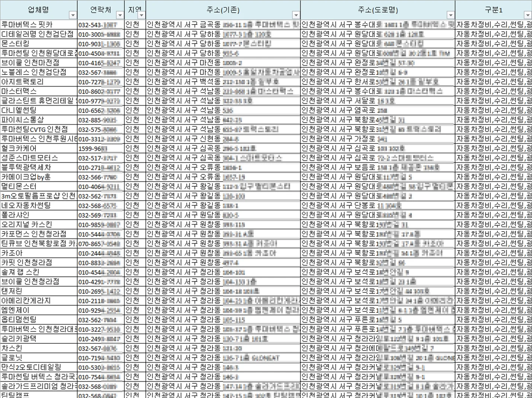
Task: Select the cell 슬리키광택
Action: [x=39, y=339]
